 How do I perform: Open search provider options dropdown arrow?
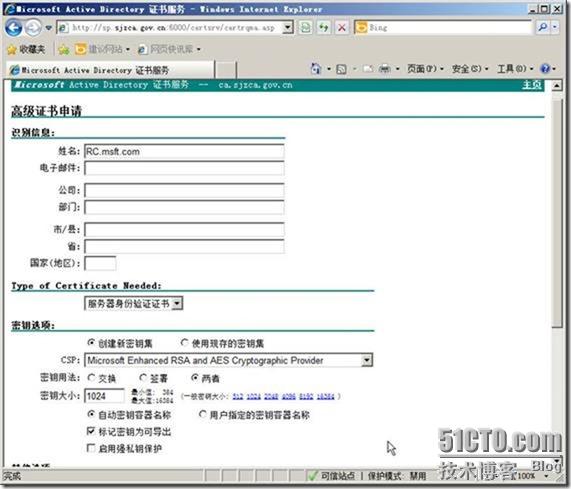tap(555, 27)
